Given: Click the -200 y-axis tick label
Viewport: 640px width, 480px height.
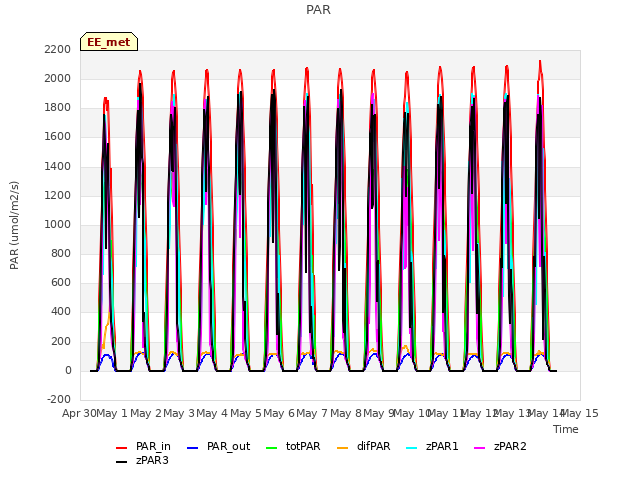Looking at the screenshot, I should (x=59, y=399).
